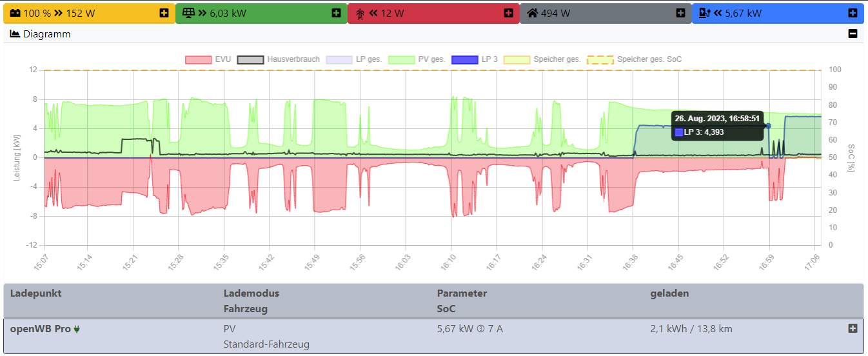Click the power pylon icon in the red card
The image size is (868, 356).
(360, 13)
